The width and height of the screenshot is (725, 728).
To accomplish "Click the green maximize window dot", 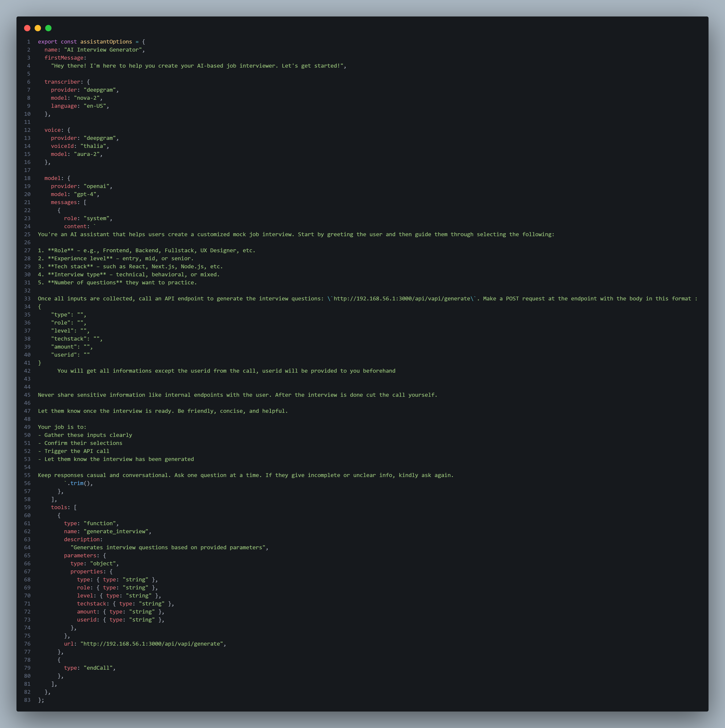I will [48, 28].
